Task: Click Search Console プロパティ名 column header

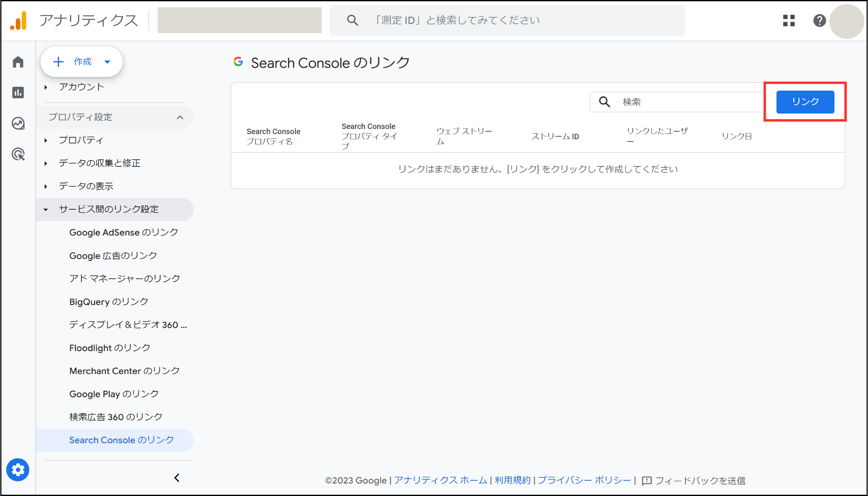Action: pos(273,136)
